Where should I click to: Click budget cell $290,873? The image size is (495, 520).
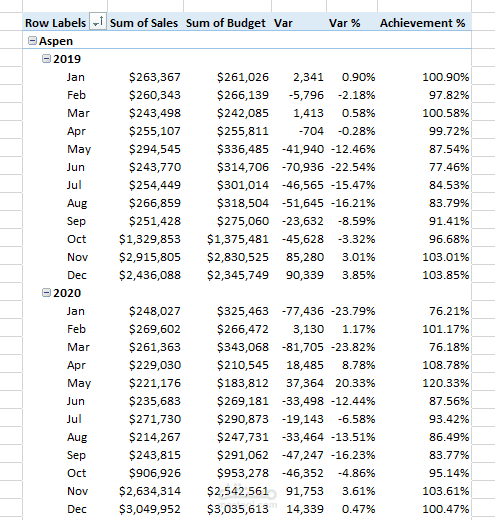click(x=243, y=419)
